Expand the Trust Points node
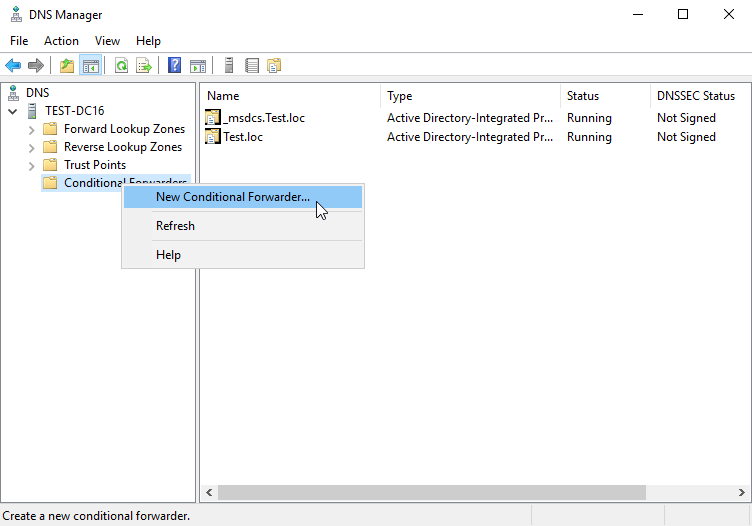The width and height of the screenshot is (752, 526). (x=32, y=166)
